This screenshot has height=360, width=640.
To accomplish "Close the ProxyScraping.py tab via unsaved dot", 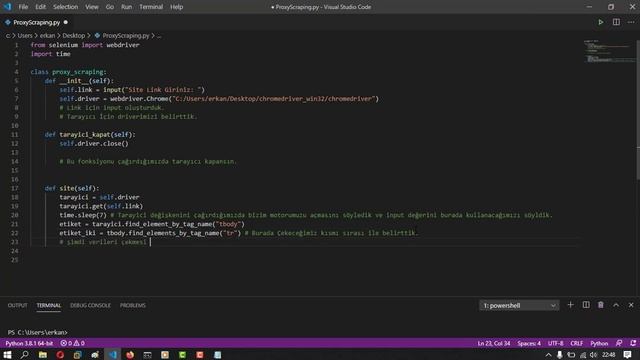I will (x=65, y=22).
